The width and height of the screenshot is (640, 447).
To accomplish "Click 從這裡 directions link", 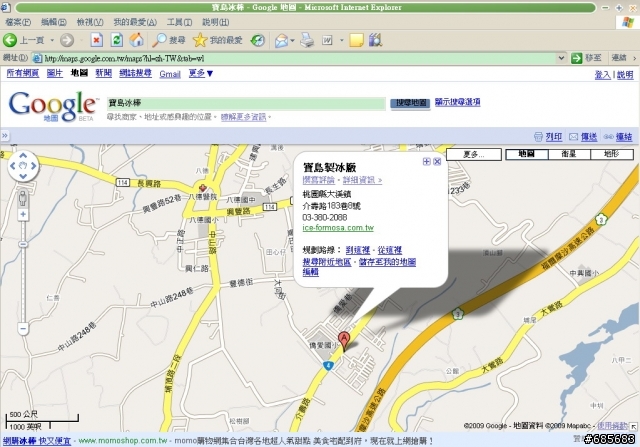I will (x=390, y=250).
